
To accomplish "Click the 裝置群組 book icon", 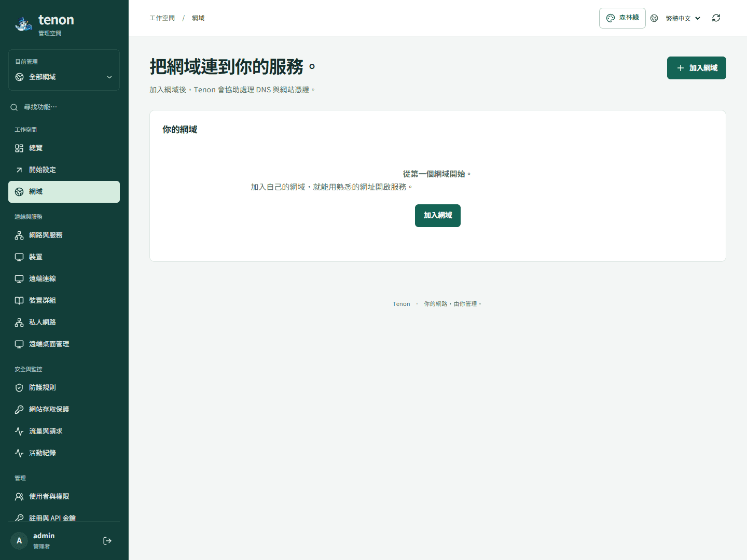I will coord(19,301).
